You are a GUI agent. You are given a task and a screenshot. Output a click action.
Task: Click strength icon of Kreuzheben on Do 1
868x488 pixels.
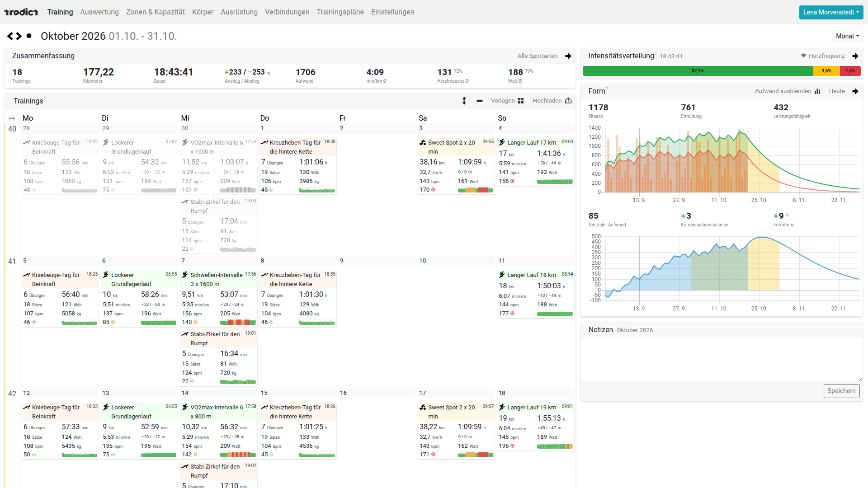pyautogui.click(x=264, y=142)
